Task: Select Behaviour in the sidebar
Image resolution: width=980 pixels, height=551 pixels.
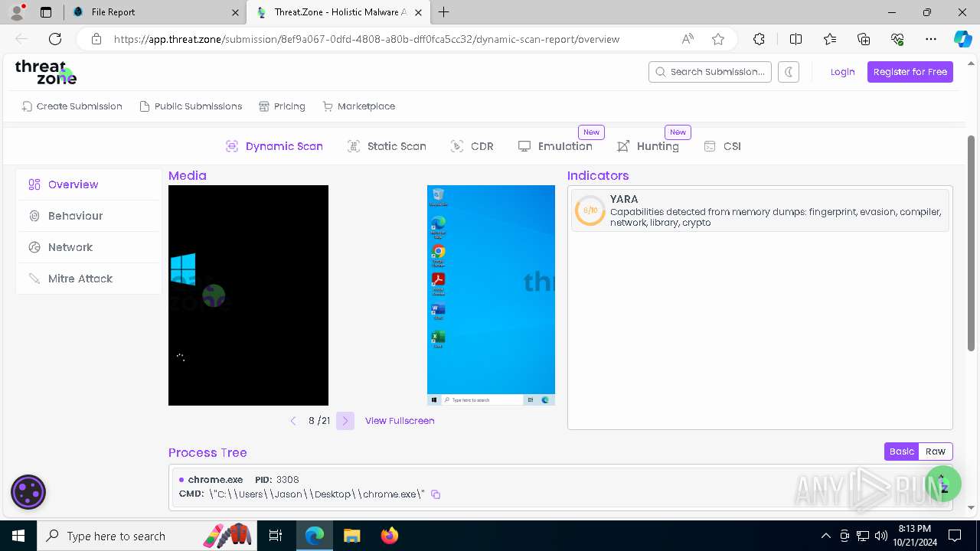Action: coord(89,216)
